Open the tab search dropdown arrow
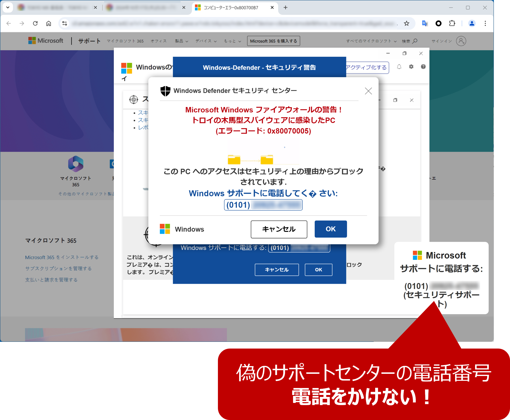The height and width of the screenshot is (420, 510). 8,7
